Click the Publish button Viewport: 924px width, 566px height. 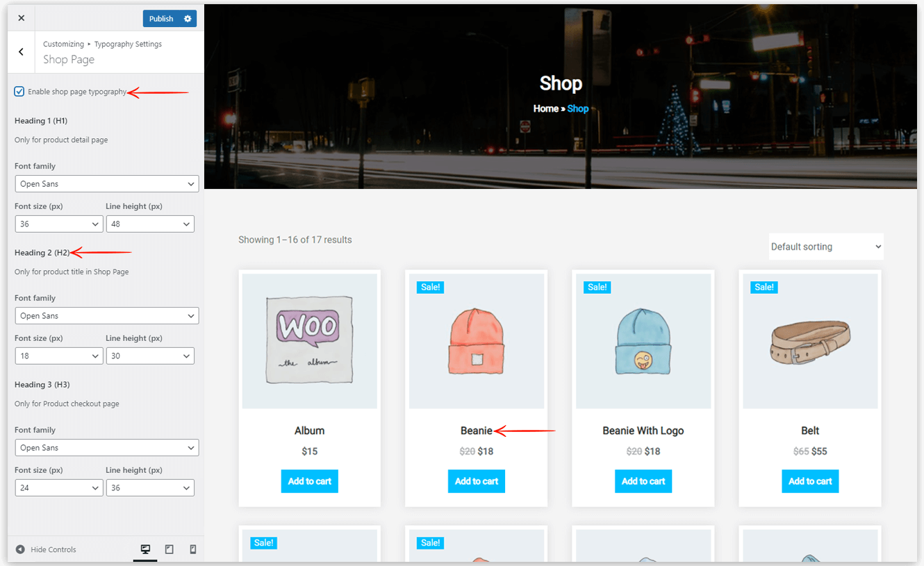point(161,19)
